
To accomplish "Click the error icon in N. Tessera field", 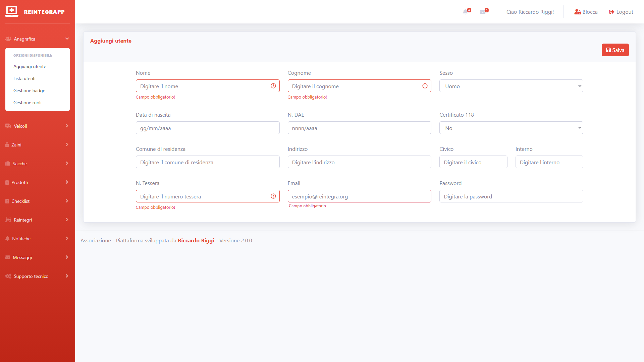I will 273,196.
